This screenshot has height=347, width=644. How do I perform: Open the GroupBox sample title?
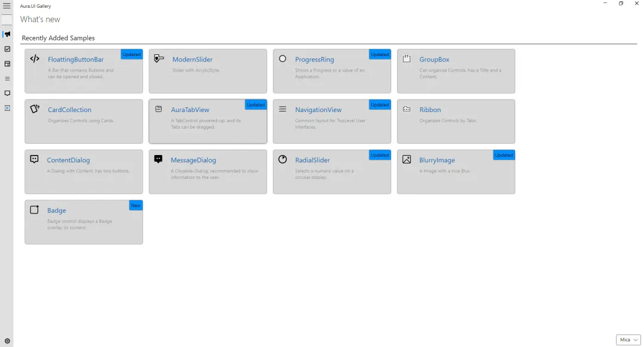434,60
